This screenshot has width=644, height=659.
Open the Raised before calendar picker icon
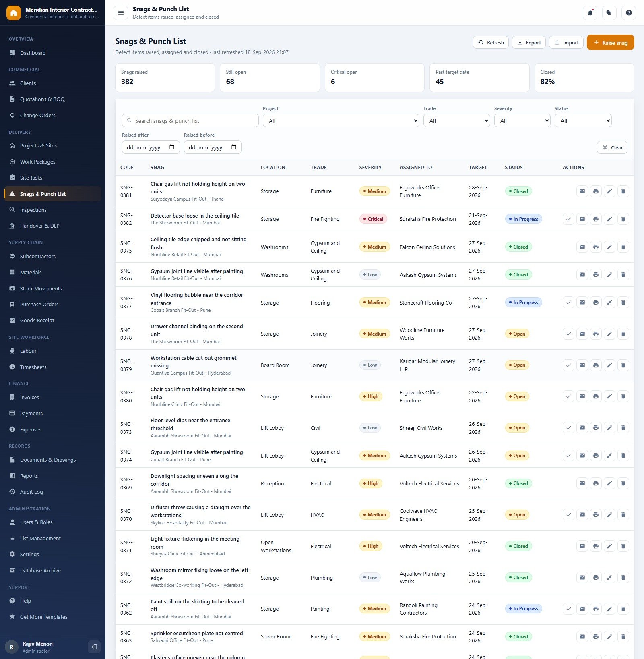click(234, 147)
